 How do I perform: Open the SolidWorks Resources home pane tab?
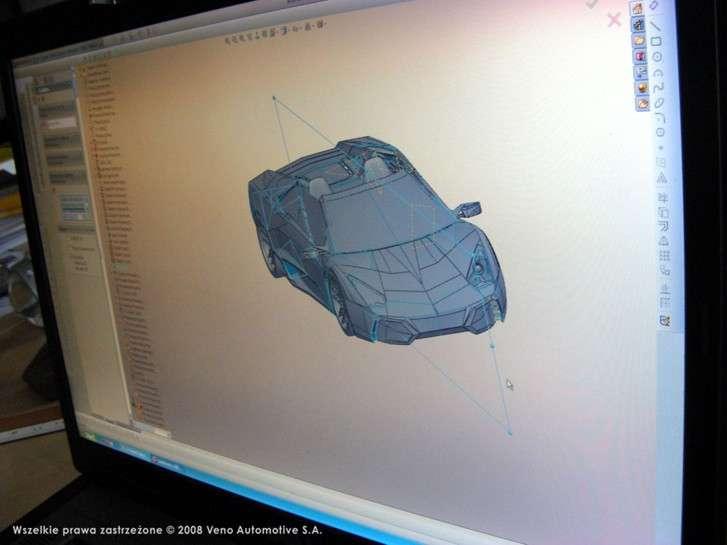(637, 8)
